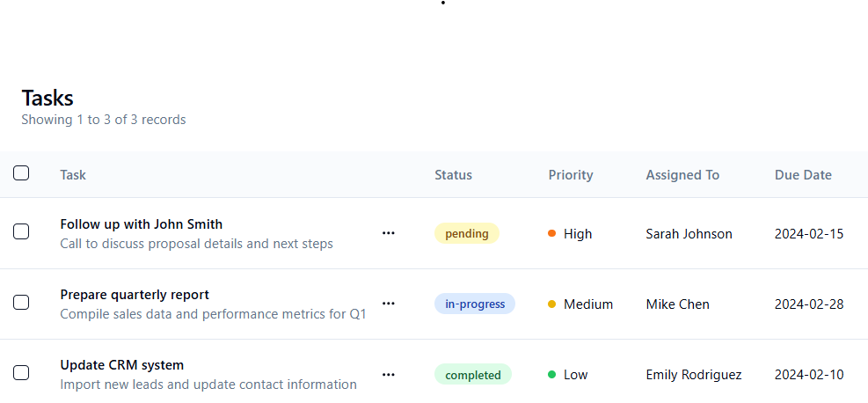This screenshot has height=403, width=868.
Task: Click the pending status badge
Action: point(467,234)
